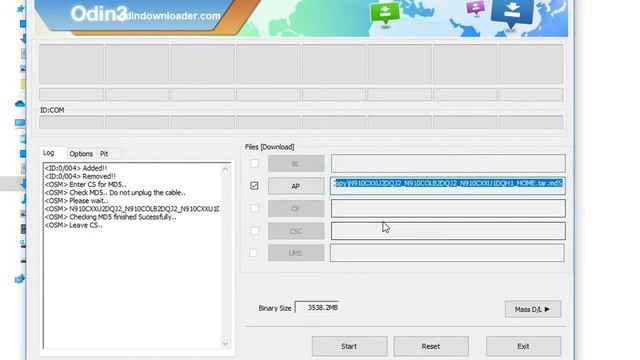Click the Exit button
Viewport: 640px width, 360px height.
tap(523, 346)
